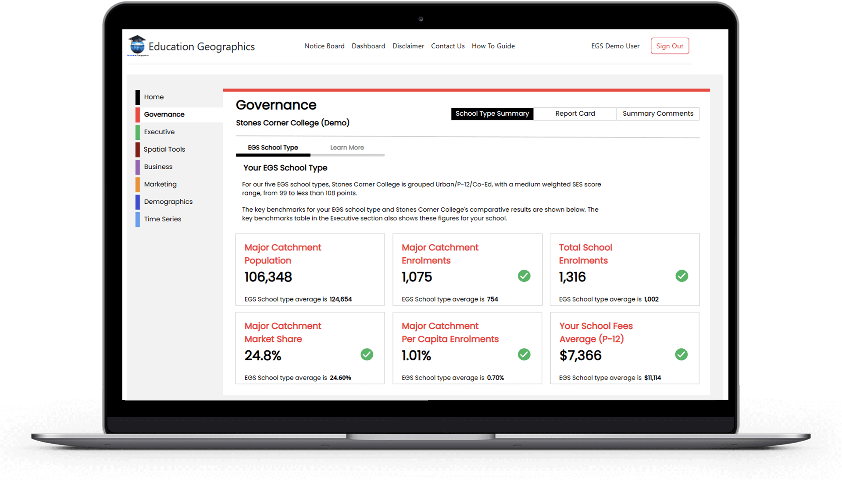The image size is (842, 504).
Task: Switch to the Report Card tab
Action: pyautogui.click(x=574, y=114)
